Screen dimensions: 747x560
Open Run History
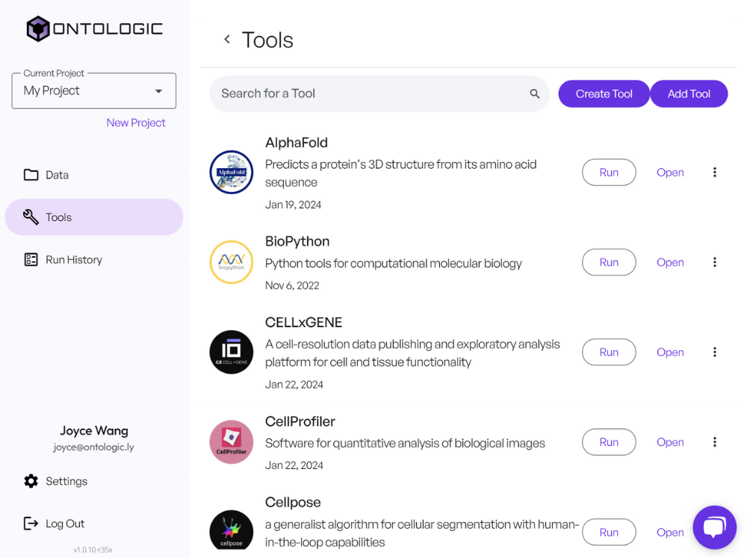pos(72,259)
